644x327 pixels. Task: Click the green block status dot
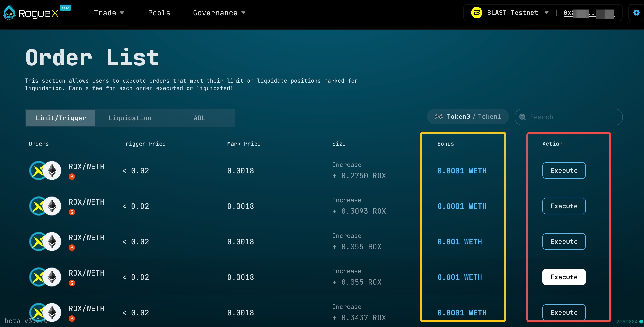coord(641,321)
